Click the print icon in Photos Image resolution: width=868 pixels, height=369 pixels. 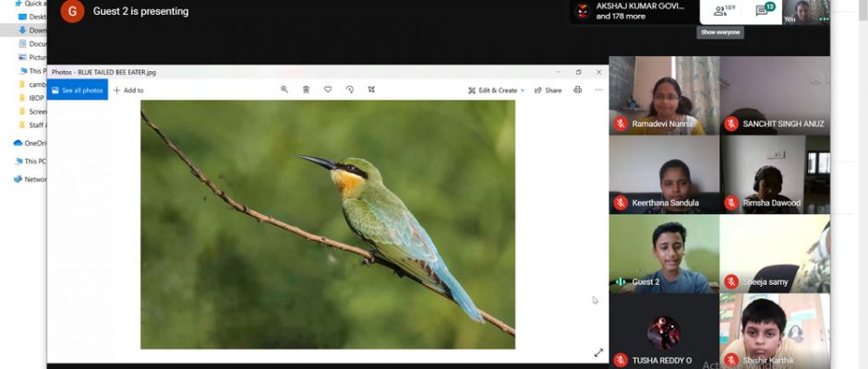point(578,89)
